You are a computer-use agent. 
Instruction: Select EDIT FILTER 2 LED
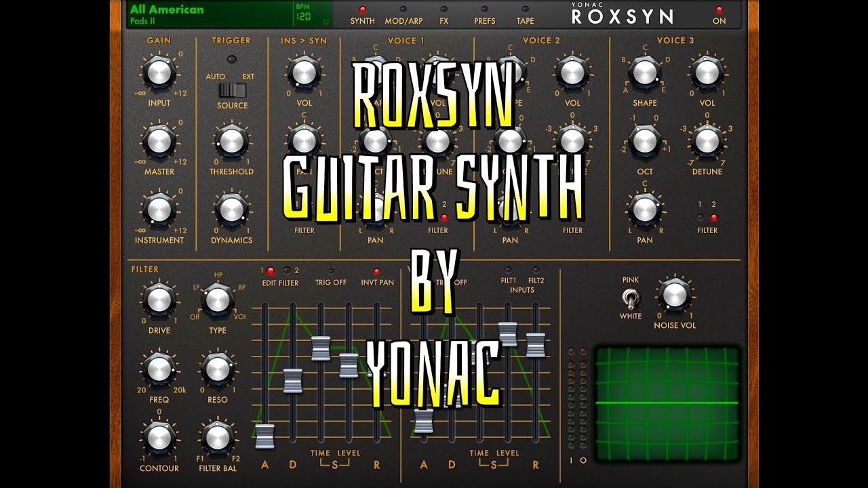(287, 271)
